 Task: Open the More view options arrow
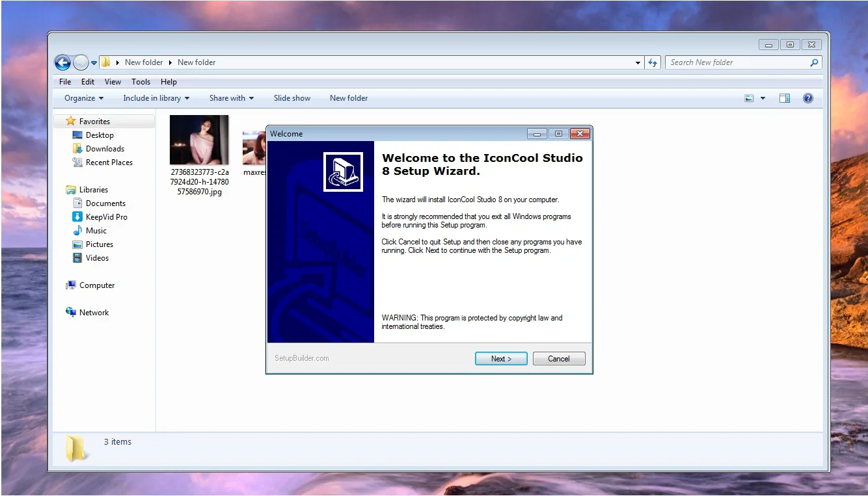(763, 98)
